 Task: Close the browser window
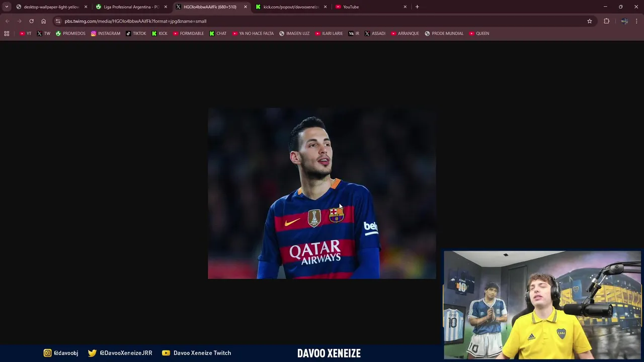(x=636, y=7)
